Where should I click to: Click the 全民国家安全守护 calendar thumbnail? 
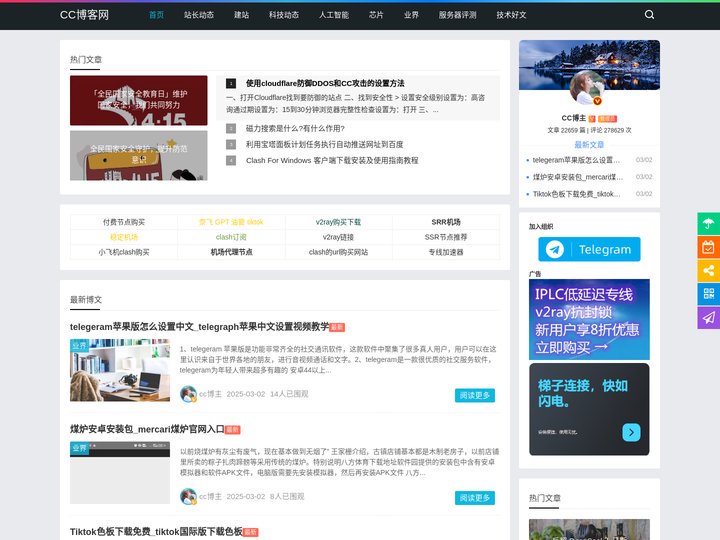[139, 156]
